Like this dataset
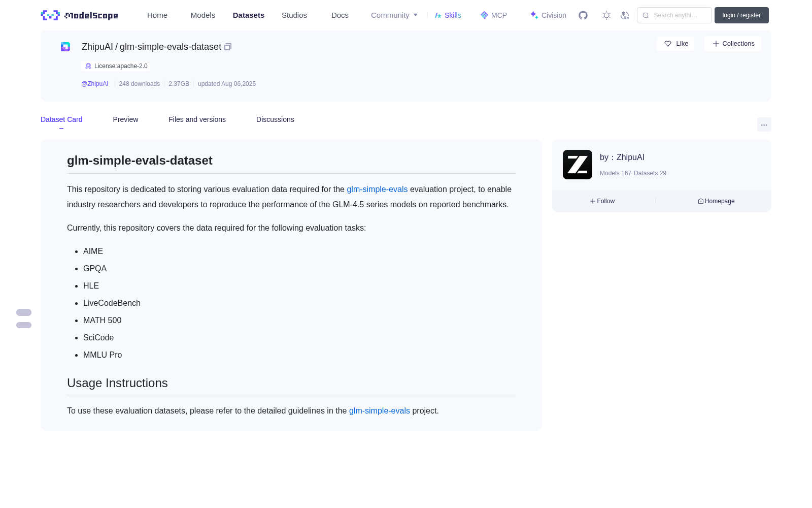 pyautogui.click(x=675, y=44)
